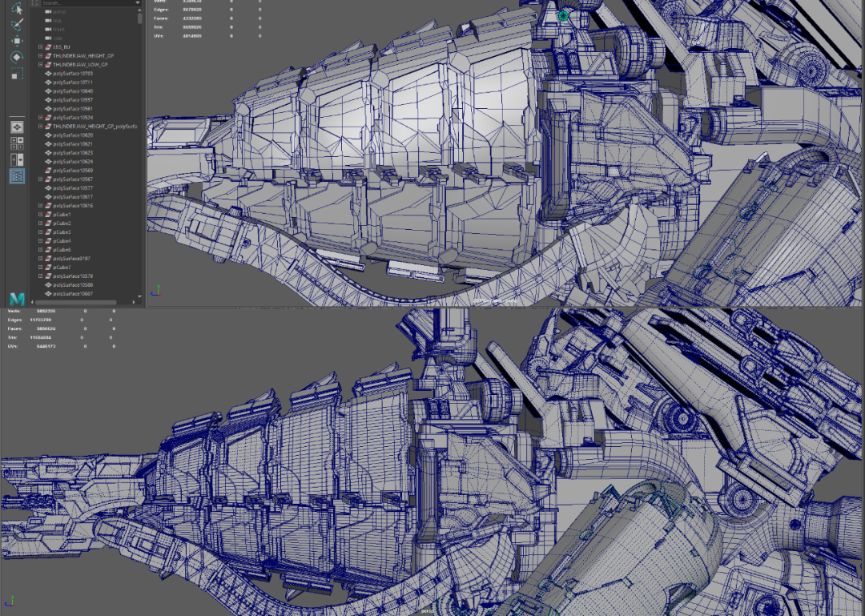Select polySurface10561 in the Outliner
The height and width of the screenshot is (616, 865).
[x=74, y=109]
